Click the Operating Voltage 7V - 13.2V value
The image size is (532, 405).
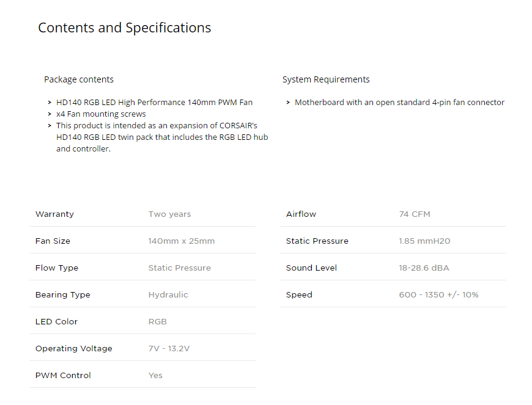tap(169, 348)
